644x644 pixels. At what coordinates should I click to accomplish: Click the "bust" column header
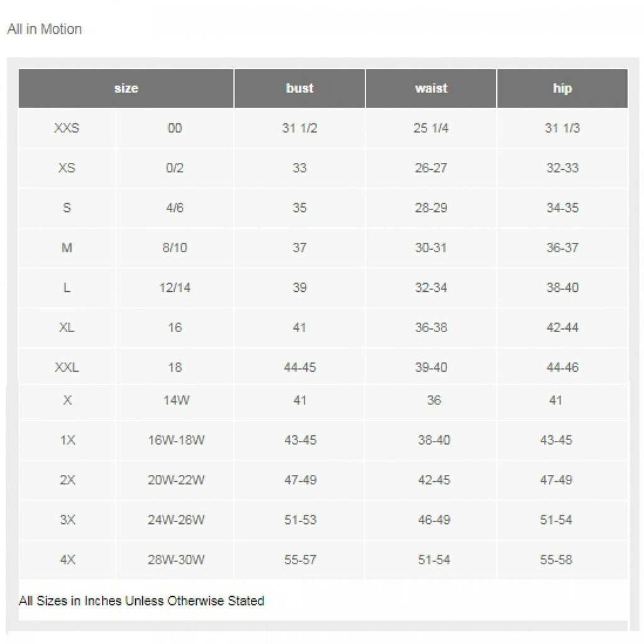click(299, 89)
